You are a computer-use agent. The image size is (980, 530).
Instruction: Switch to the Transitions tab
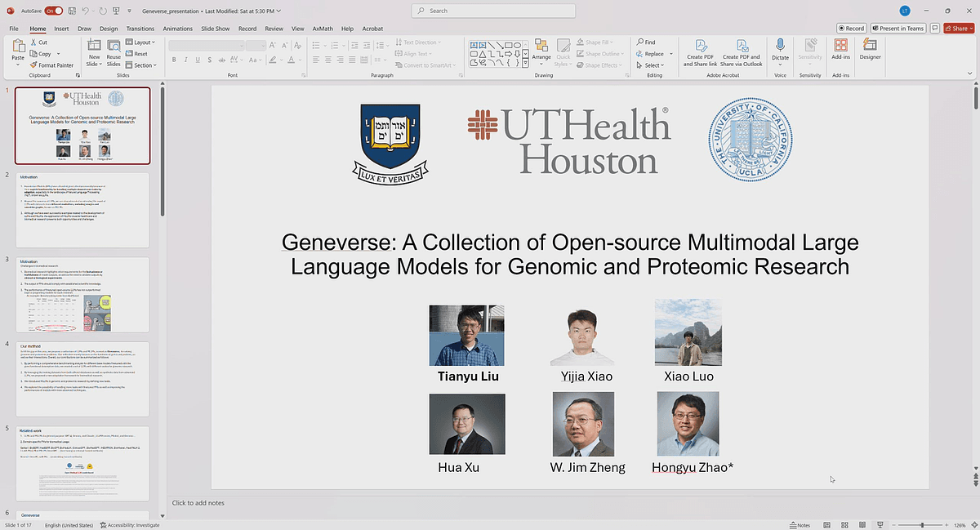140,29
